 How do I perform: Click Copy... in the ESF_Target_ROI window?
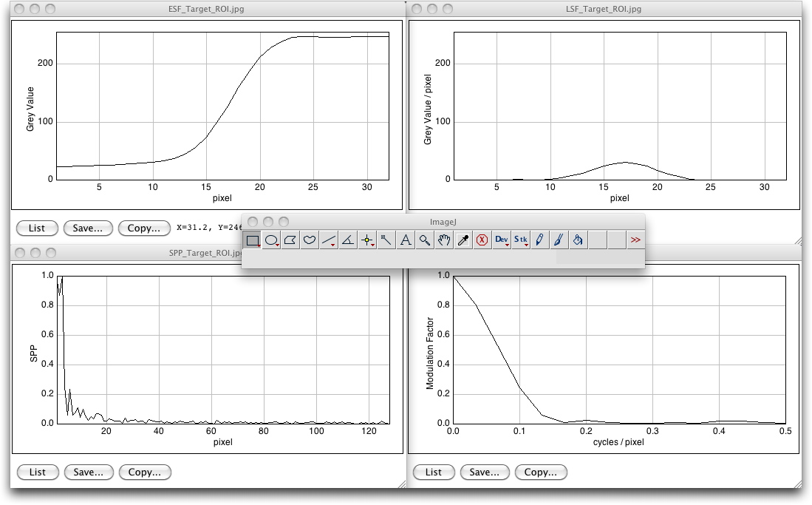click(x=144, y=228)
